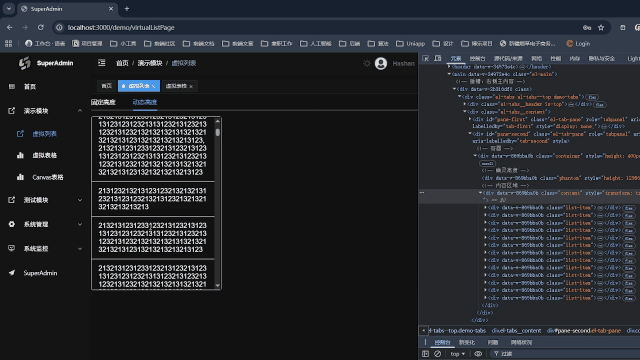The height and width of the screenshot is (360, 640).
Task: Click the 系统管理 gear icon
Action: coord(11,224)
